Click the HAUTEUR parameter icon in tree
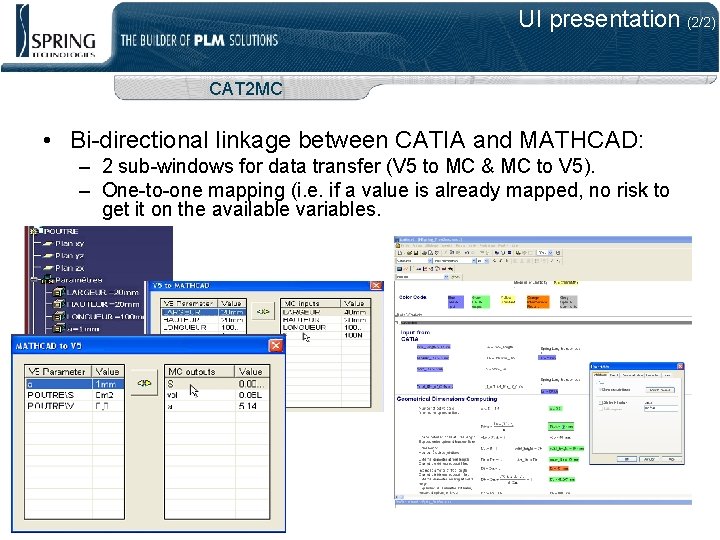Screen dimensions: 720x540 pos(58,304)
